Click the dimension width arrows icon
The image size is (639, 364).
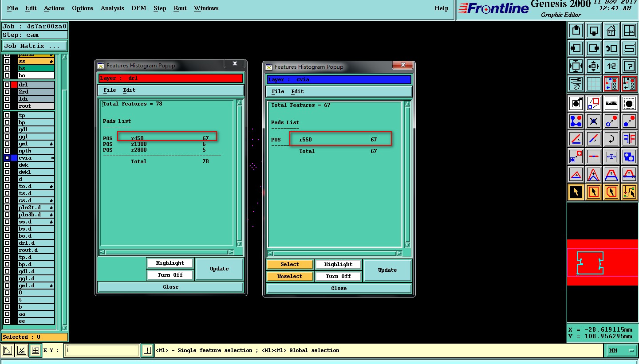coord(611,157)
